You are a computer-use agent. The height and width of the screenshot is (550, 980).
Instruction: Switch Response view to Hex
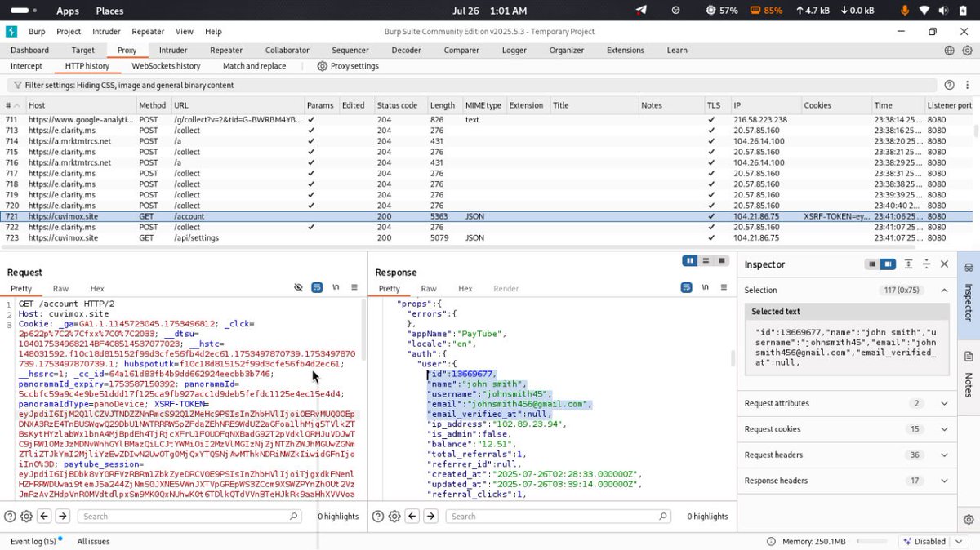click(x=465, y=289)
